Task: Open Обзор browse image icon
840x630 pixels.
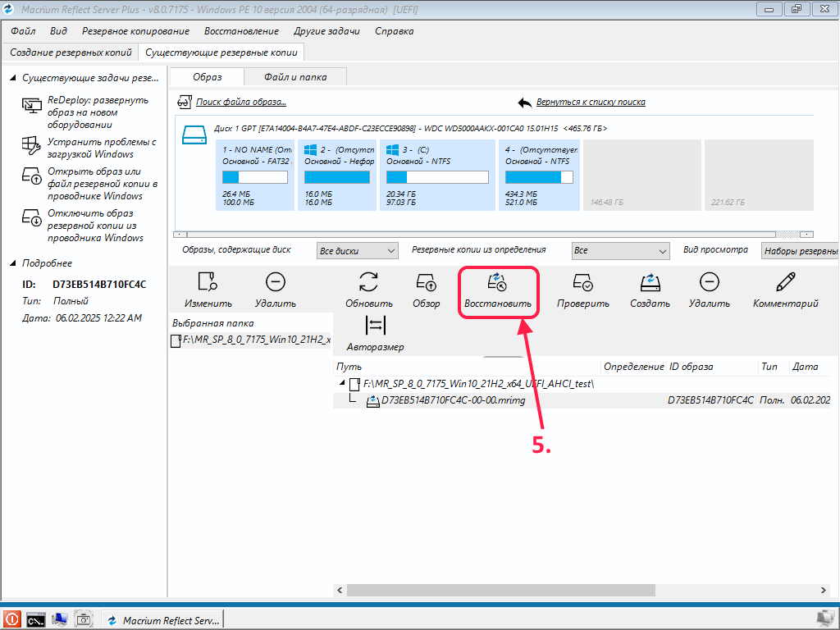Action: [427, 284]
